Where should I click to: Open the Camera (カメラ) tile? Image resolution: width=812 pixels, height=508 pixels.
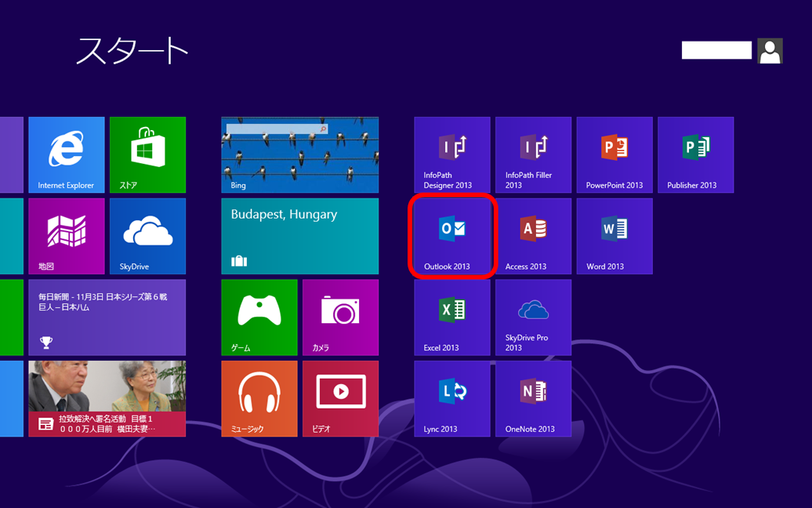click(340, 317)
